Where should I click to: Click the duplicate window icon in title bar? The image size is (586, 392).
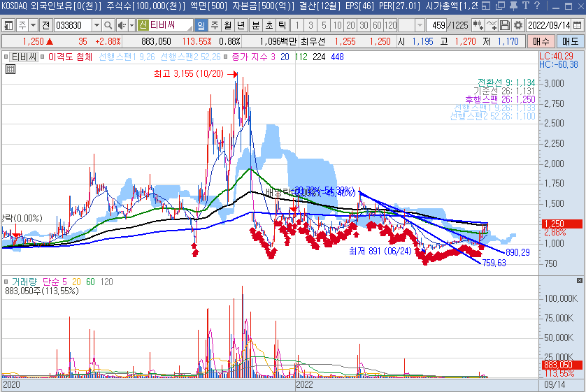[500, 6]
